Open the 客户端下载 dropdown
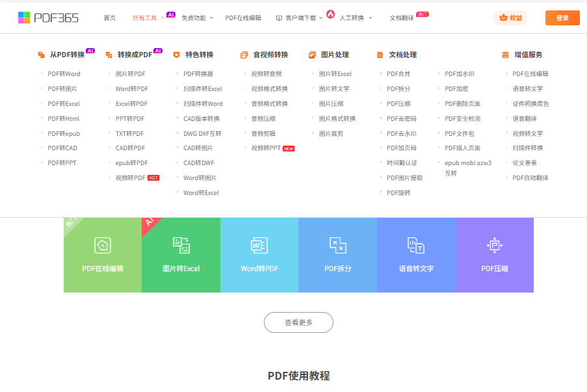Image resolution: width=587 pixels, height=392 pixels. tap(300, 18)
